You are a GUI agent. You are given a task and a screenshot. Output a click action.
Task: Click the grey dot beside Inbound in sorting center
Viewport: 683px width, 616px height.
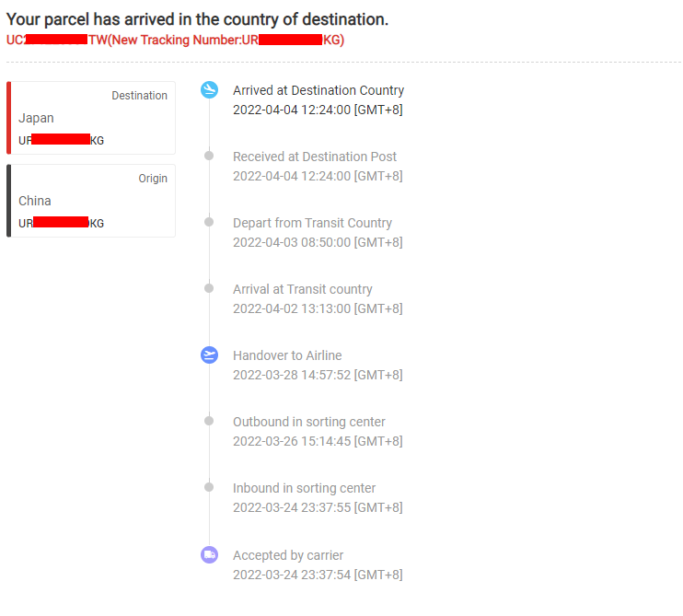(x=209, y=487)
